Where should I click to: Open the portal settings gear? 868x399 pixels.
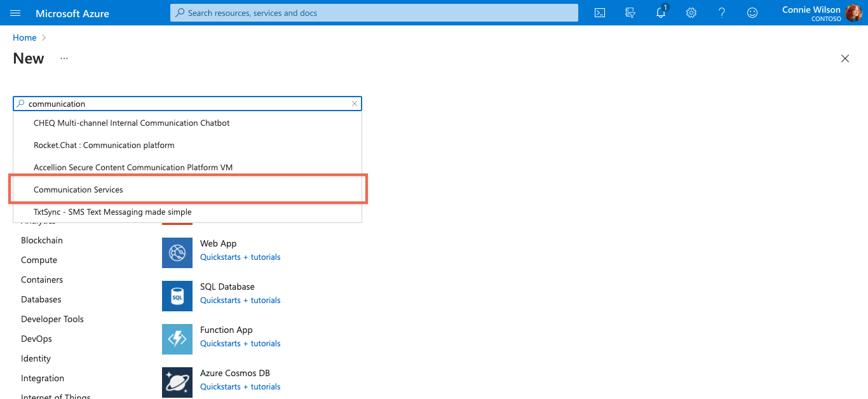point(691,13)
